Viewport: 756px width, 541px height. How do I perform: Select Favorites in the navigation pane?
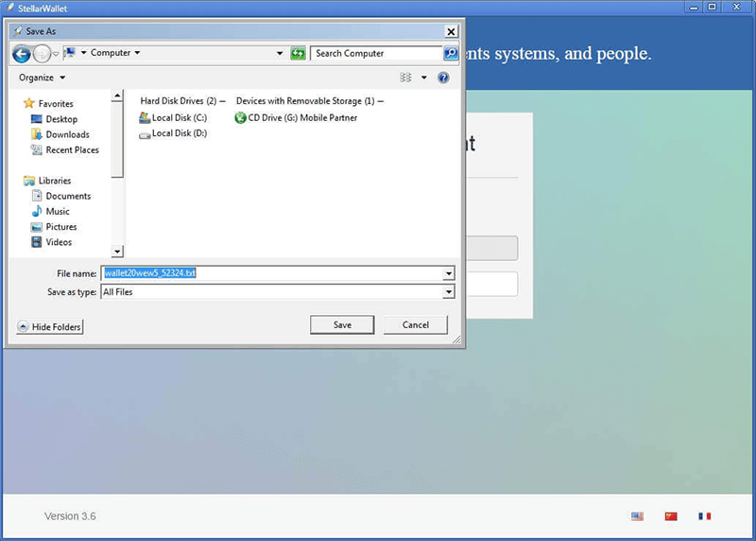coord(56,104)
